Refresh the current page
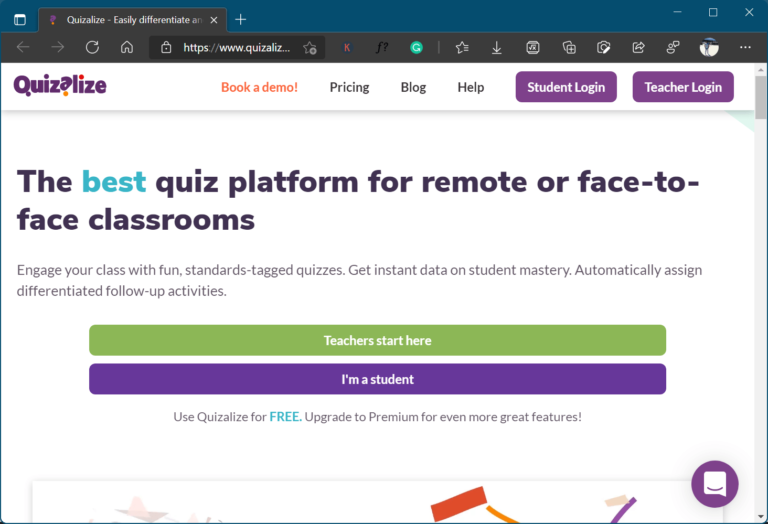Screen dimensions: 768x524 coord(92,48)
